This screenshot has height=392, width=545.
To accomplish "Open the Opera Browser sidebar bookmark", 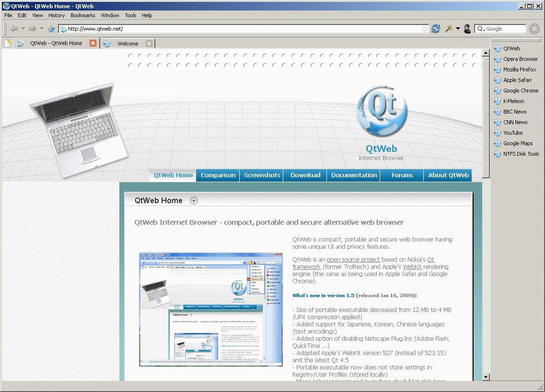I will [516, 59].
